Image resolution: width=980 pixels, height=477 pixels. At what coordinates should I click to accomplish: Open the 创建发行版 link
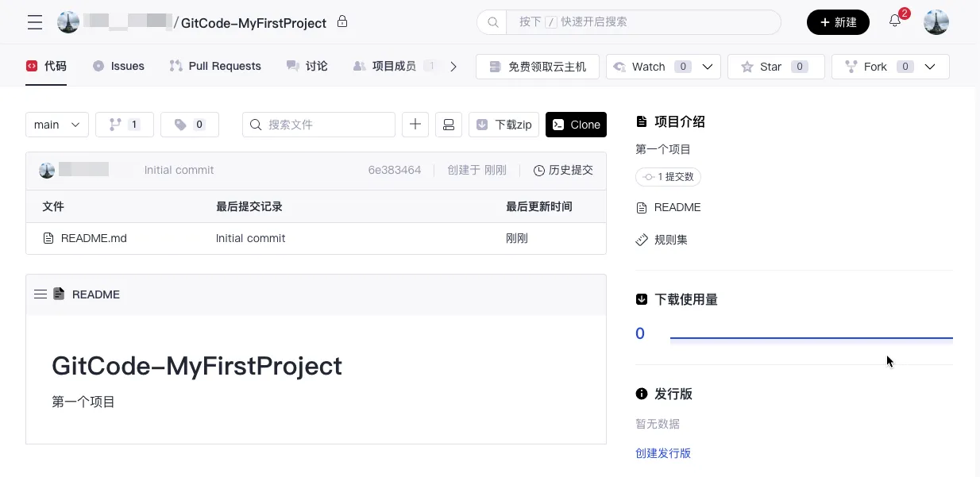pos(663,453)
